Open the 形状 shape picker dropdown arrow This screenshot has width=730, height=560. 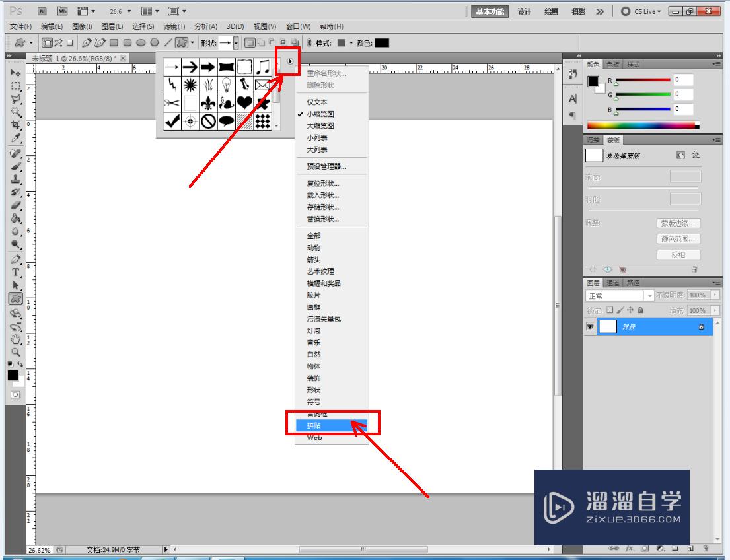(x=236, y=43)
